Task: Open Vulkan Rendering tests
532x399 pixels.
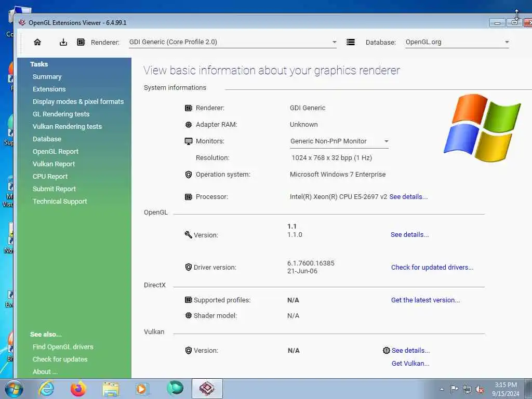Action: pos(67,127)
